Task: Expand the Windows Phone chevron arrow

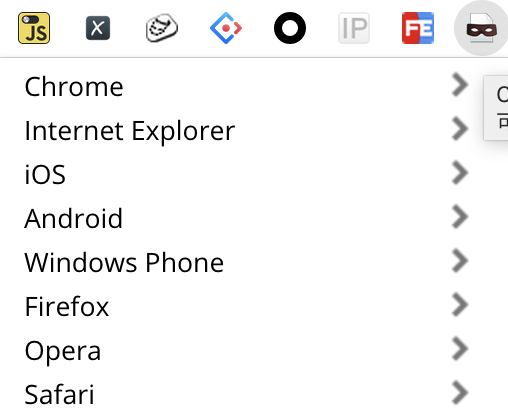Action: click(x=460, y=261)
